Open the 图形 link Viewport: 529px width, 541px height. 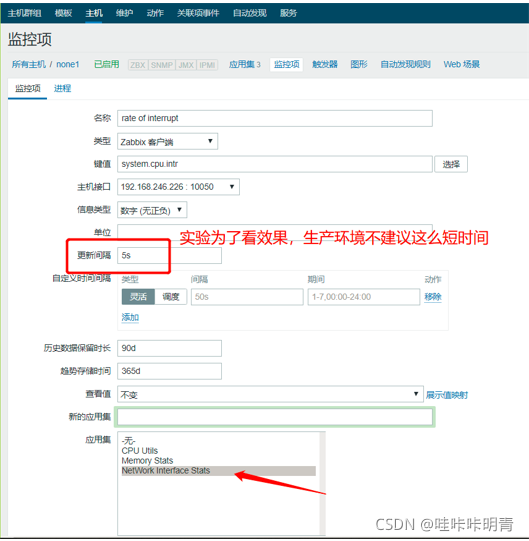[x=359, y=65]
